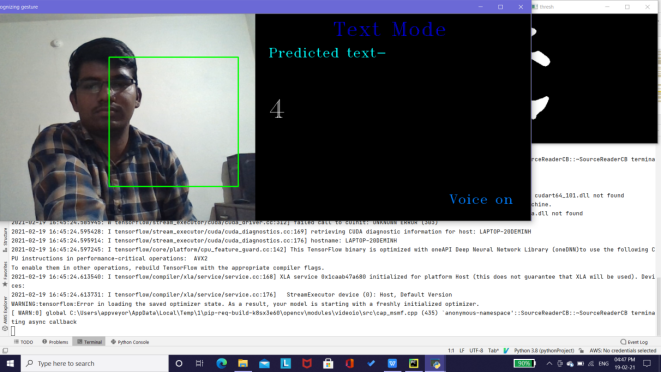Show hidden system tray icons

(549, 363)
